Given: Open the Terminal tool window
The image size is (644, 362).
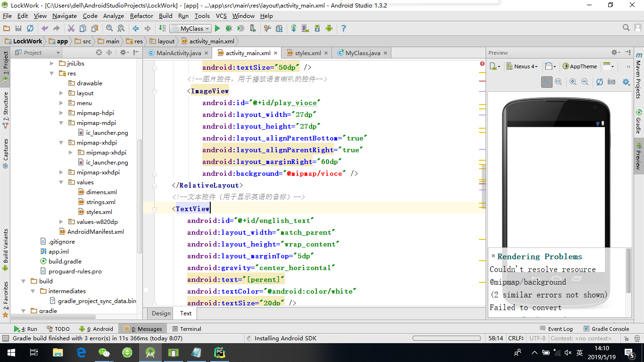Looking at the screenshot, I should tap(187, 329).
